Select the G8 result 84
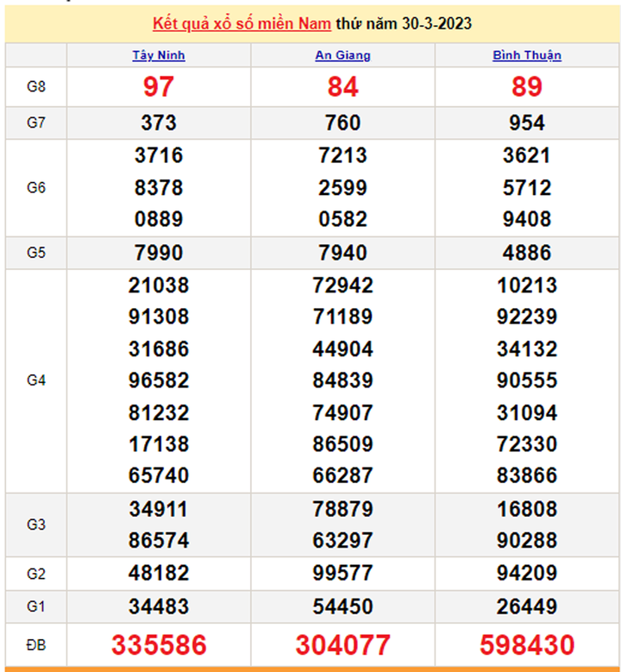This screenshot has width=621, height=672. click(x=342, y=86)
